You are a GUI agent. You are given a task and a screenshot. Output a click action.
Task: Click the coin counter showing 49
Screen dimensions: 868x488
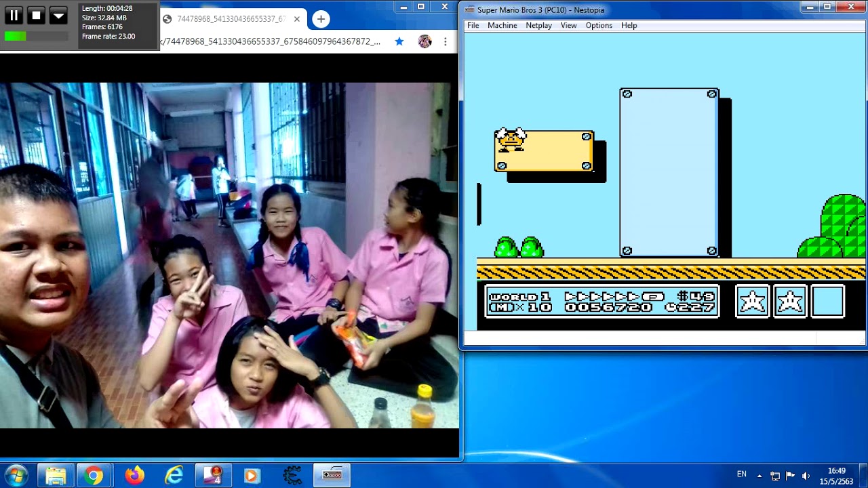pyautogui.click(x=696, y=297)
